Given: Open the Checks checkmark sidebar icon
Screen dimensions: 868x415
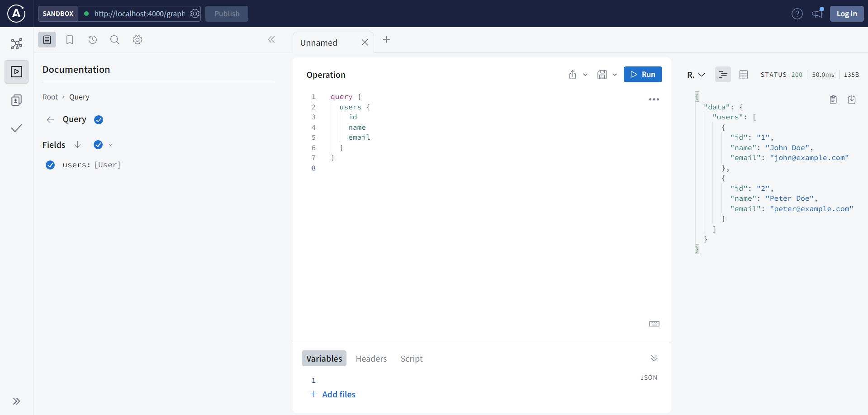Looking at the screenshot, I should click(16, 128).
